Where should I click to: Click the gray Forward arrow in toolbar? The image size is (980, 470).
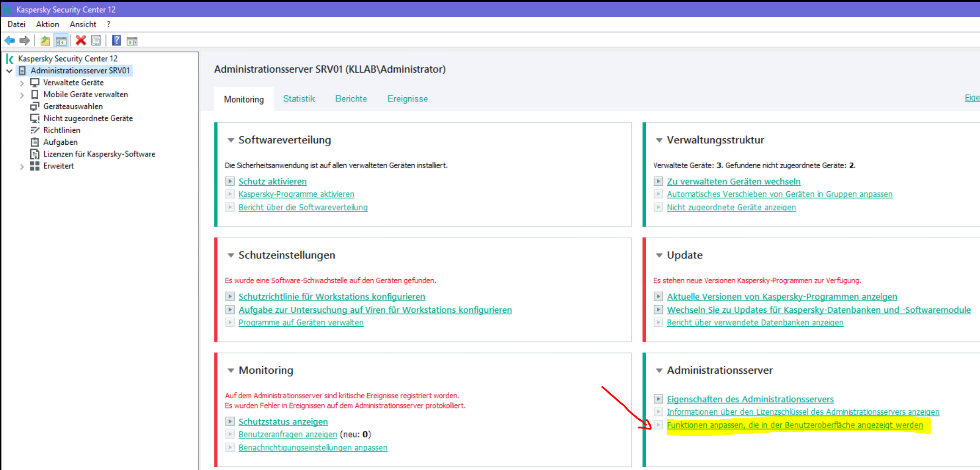[x=25, y=40]
